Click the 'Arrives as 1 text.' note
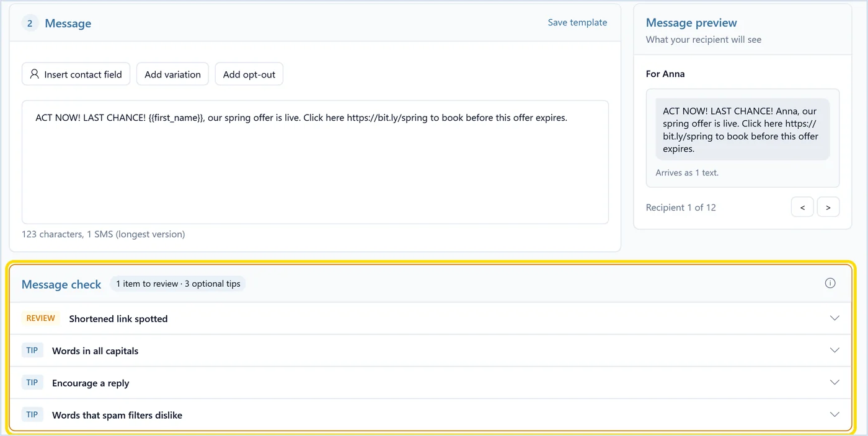868x436 pixels. (687, 173)
